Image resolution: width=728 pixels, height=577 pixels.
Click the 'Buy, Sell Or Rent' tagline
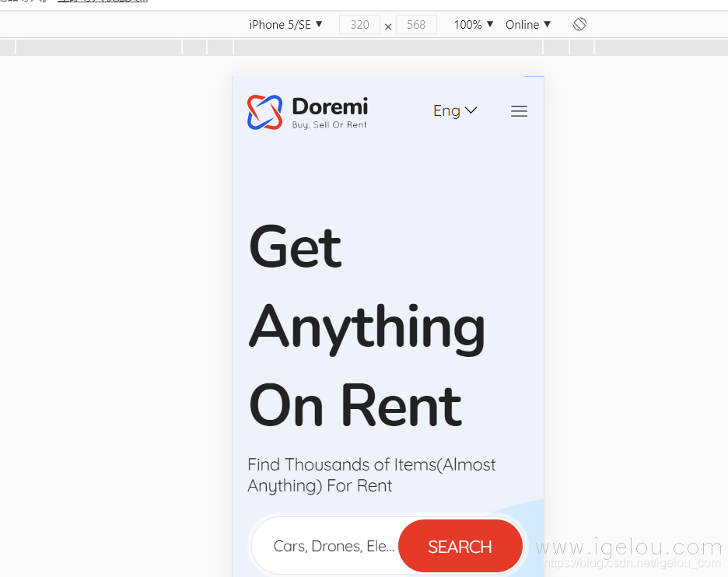point(329,125)
